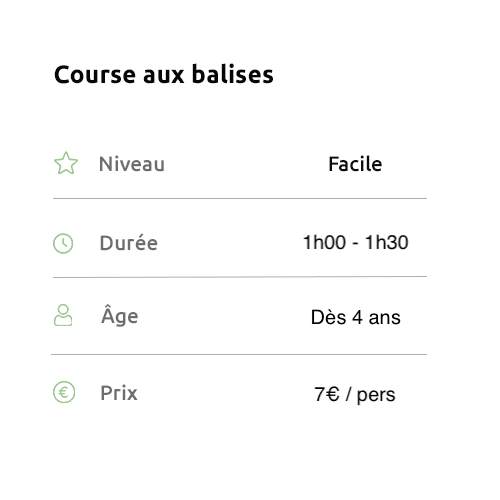
Task: Click the 'Durée' label
Action: click(x=129, y=243)
